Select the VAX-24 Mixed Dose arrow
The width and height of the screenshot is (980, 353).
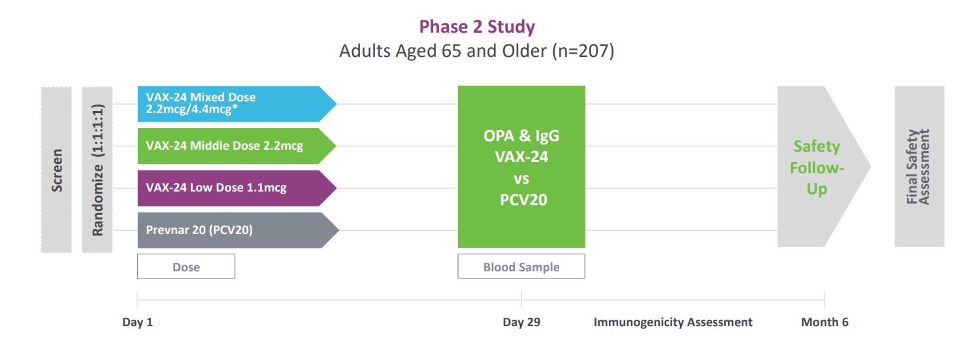click(229, 103)
